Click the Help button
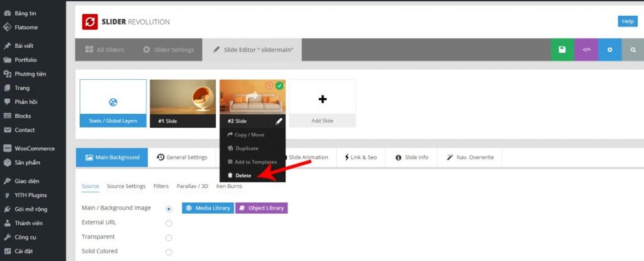The width and height of the screenshot is (644, 261). coord(628,21)
